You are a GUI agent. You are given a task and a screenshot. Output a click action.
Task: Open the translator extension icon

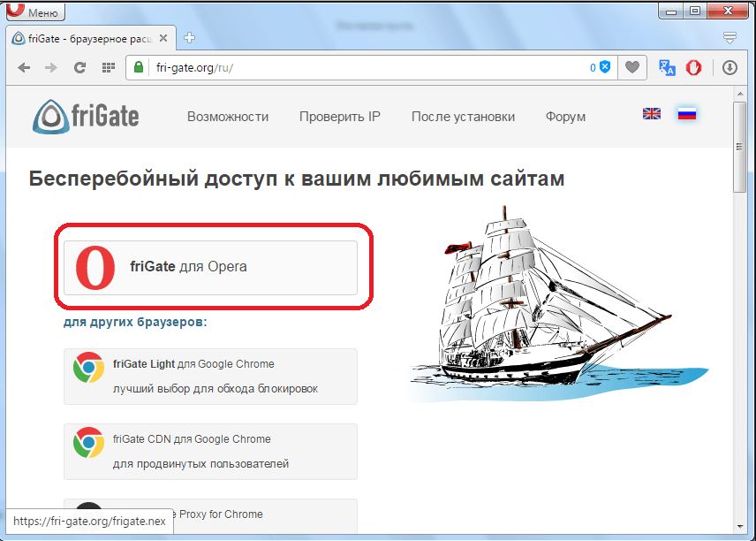[x=667, y=67]
